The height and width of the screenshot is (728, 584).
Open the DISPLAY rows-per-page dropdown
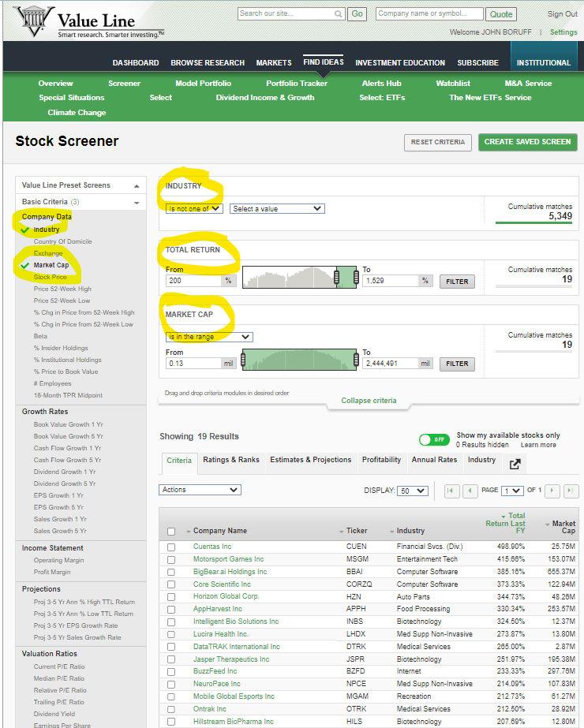[x=413, y=491]
